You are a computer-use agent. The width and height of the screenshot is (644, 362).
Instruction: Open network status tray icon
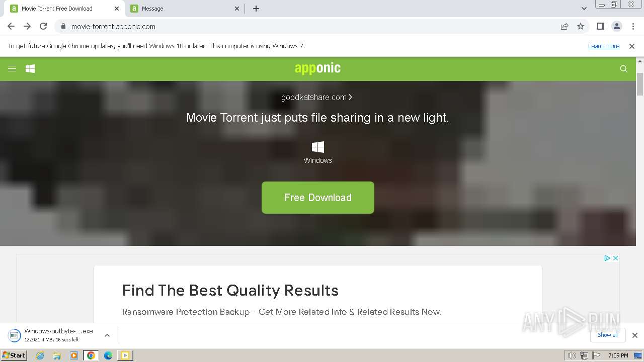point(584,355)
